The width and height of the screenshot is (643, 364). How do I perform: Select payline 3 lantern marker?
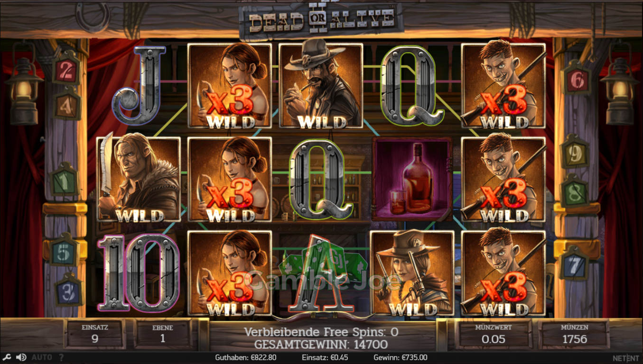(68, 289)
